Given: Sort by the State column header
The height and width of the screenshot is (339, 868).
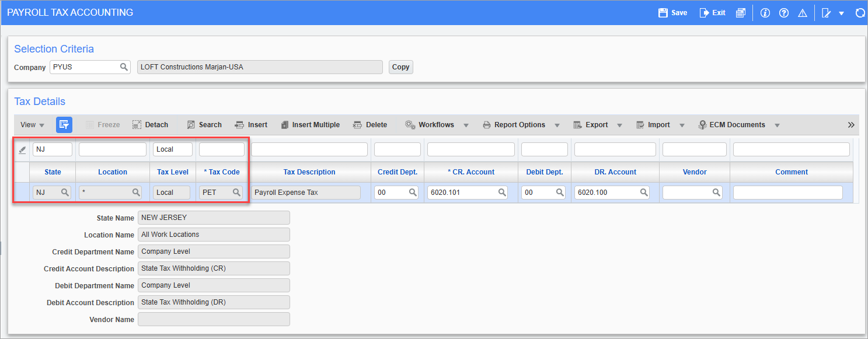Looking at the screenshot, I should click(x=53, y=172).
